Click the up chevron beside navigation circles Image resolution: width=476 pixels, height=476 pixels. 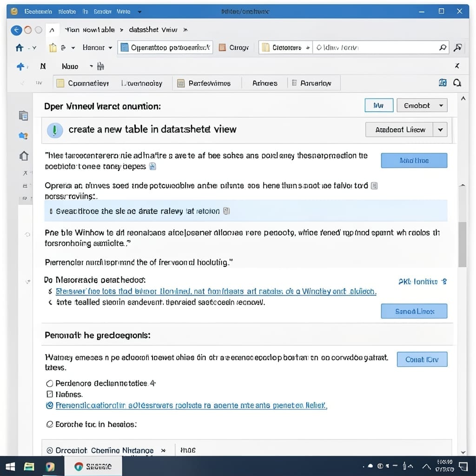(x=52, y=30)
